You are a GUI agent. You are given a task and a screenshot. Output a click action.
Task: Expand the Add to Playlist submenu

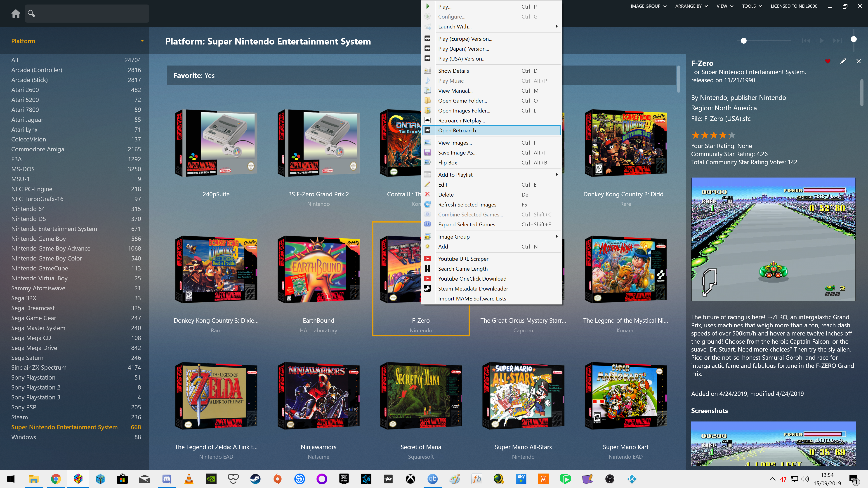(x=491, y=174)
